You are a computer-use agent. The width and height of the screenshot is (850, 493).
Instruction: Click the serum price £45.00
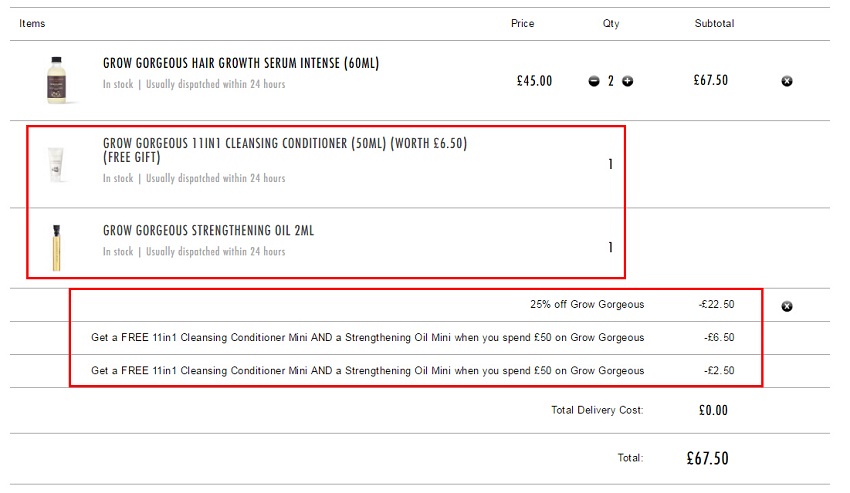click(534, 81)
